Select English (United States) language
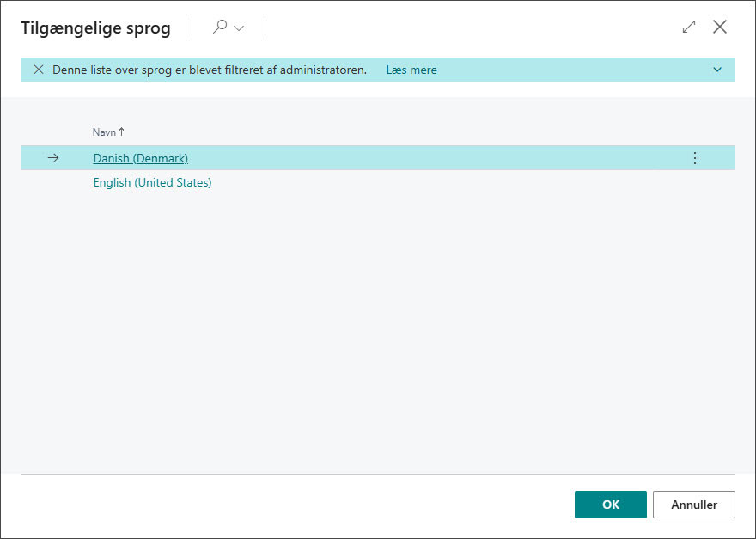 [x=152, y=182]
